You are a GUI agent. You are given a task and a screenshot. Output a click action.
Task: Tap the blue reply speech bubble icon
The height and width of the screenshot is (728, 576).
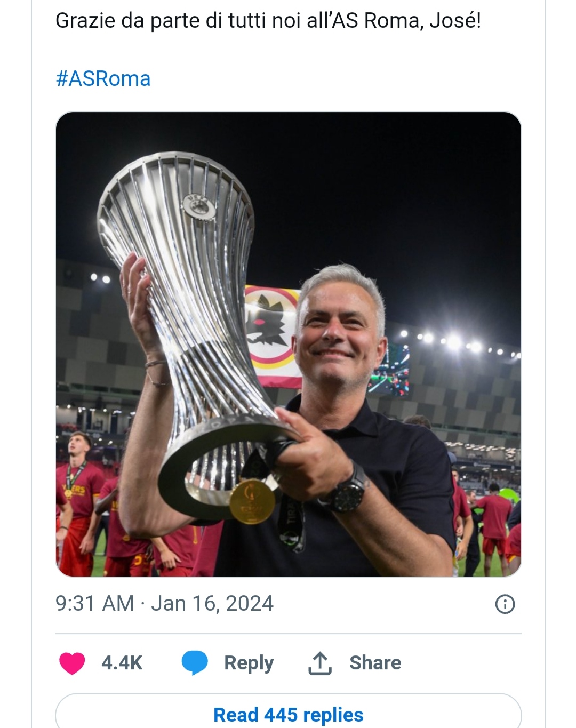(x=195, y=663)
